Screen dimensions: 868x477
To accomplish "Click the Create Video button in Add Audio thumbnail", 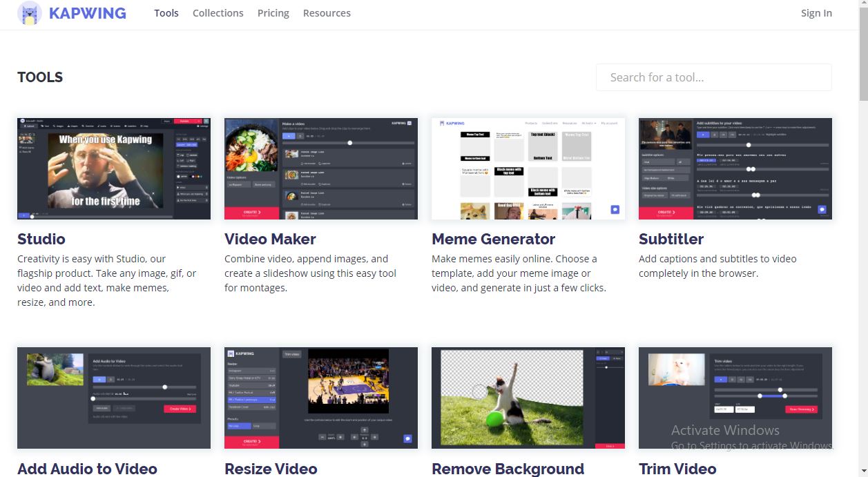I will (x=180, y=409).
